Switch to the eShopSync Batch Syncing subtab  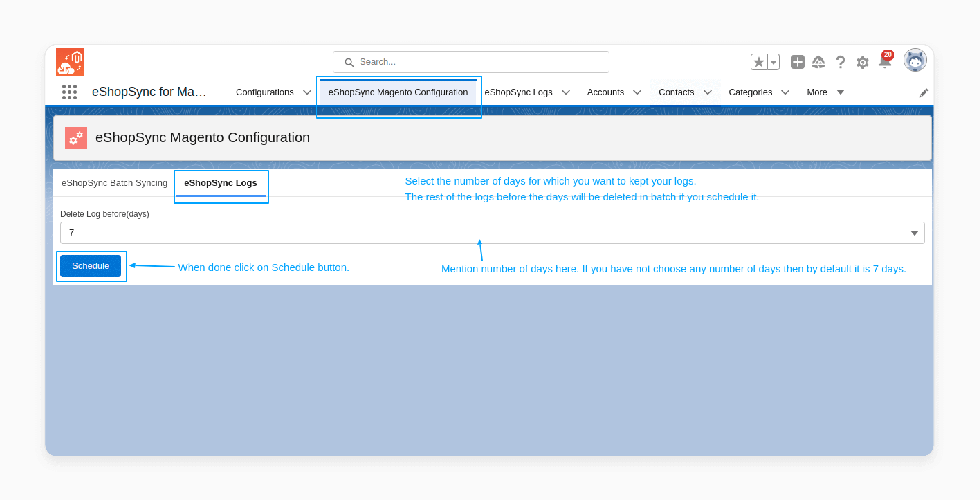(x=114, y=183)
